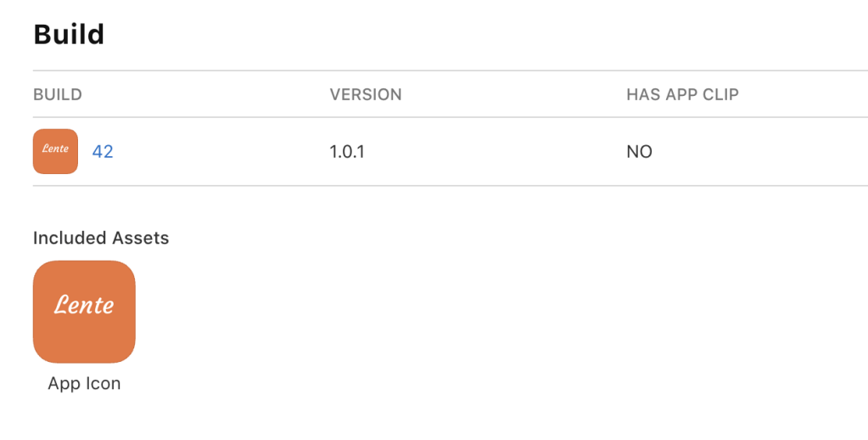Click the Lente text in the small build icon
This screenshot has width=868, height=440.
click(x=55, y=149)
